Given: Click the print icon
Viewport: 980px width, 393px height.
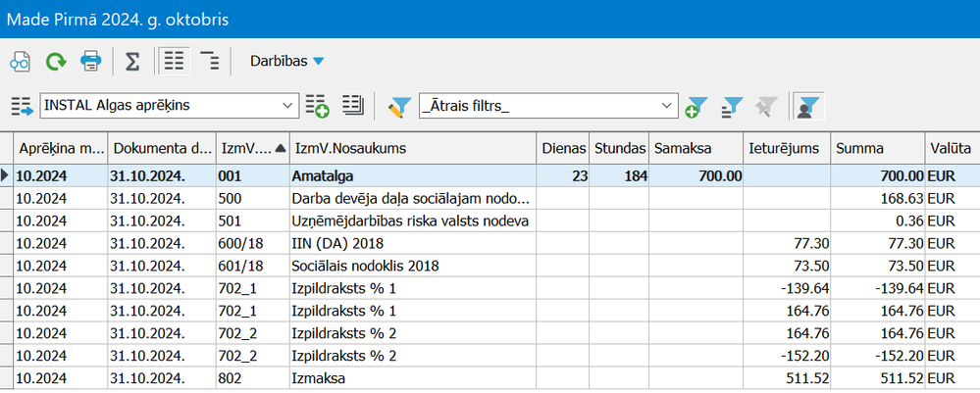Looking at the screenshot, I should 90,61.
